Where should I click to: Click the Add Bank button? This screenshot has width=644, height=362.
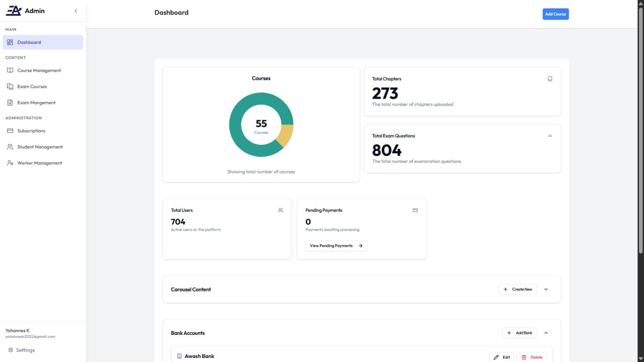520,333
